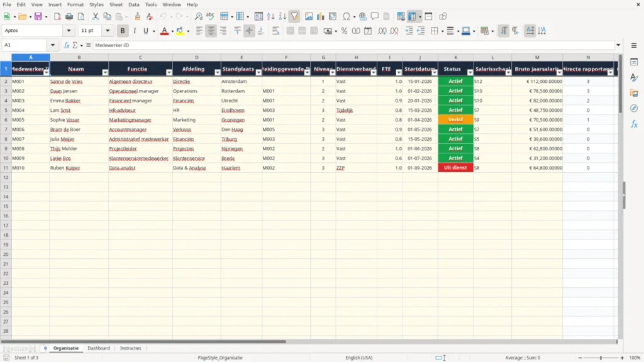Sort ascending A to Z

(270, 16)
